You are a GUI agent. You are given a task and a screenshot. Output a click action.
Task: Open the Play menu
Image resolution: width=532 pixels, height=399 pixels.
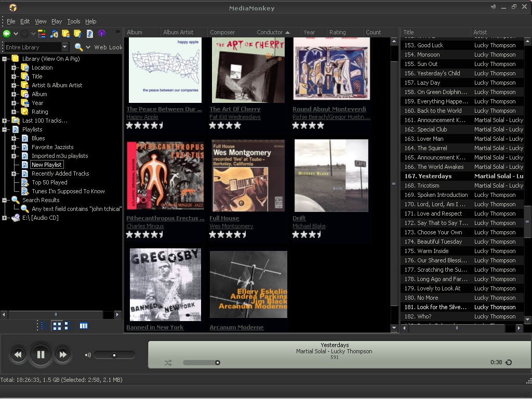pyautogui.click(x=57, y=21)
